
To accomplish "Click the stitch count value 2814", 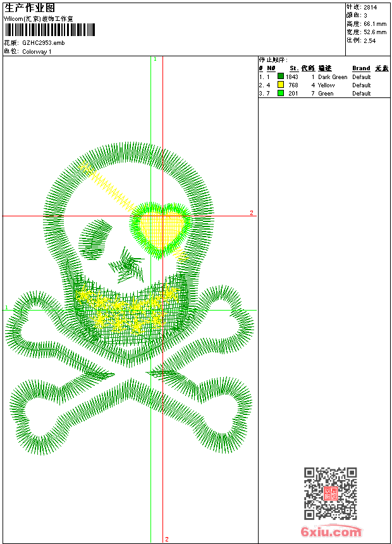I will pyautogui.click(x=371, y=7).
